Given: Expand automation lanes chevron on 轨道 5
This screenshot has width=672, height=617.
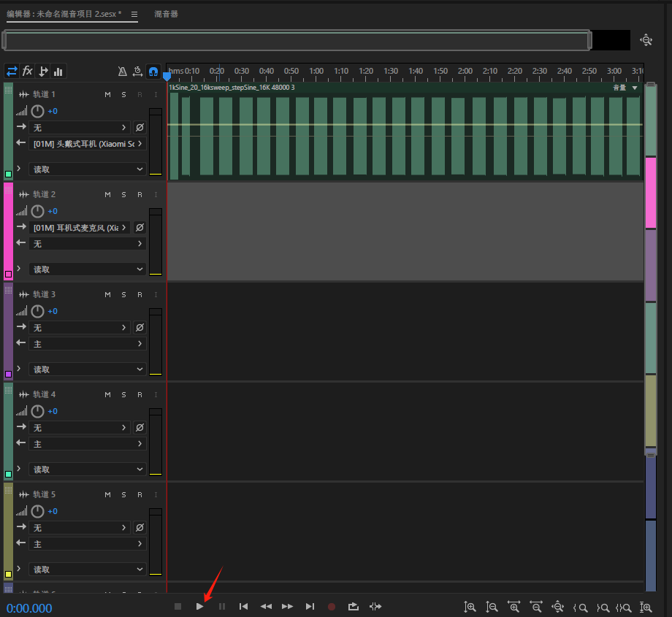Looking at the screenshot, I should click(18, 569).
